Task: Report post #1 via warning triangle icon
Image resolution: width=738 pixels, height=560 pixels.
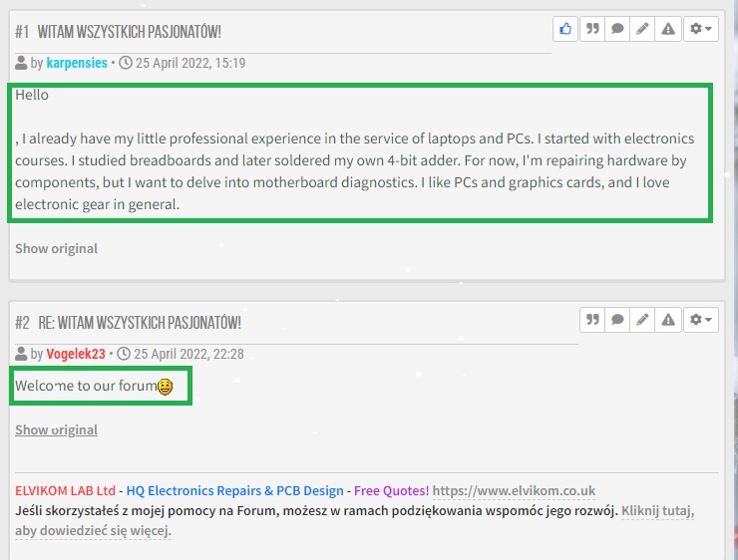Action: point(668,29)
